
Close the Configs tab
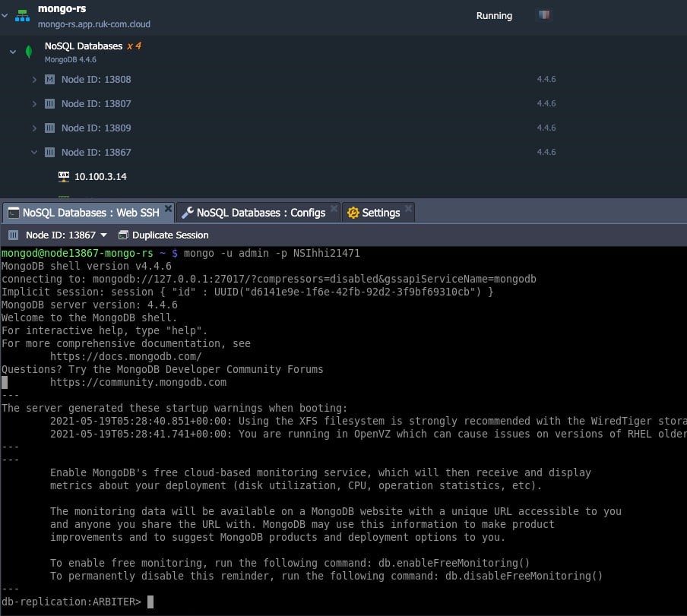[334, 208]
